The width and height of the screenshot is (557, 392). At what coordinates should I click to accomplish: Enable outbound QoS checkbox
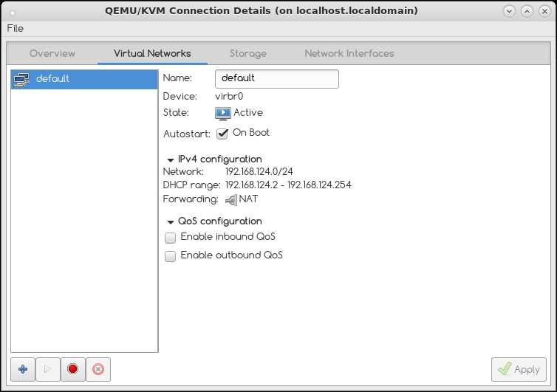pyautogui.click(x=170, y=256)
